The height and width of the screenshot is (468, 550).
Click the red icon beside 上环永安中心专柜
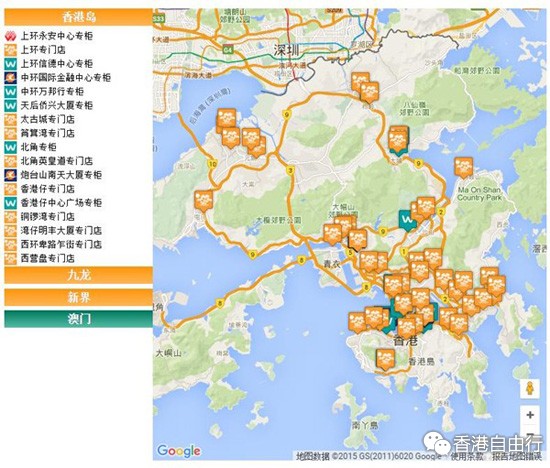tap(10, 36)
